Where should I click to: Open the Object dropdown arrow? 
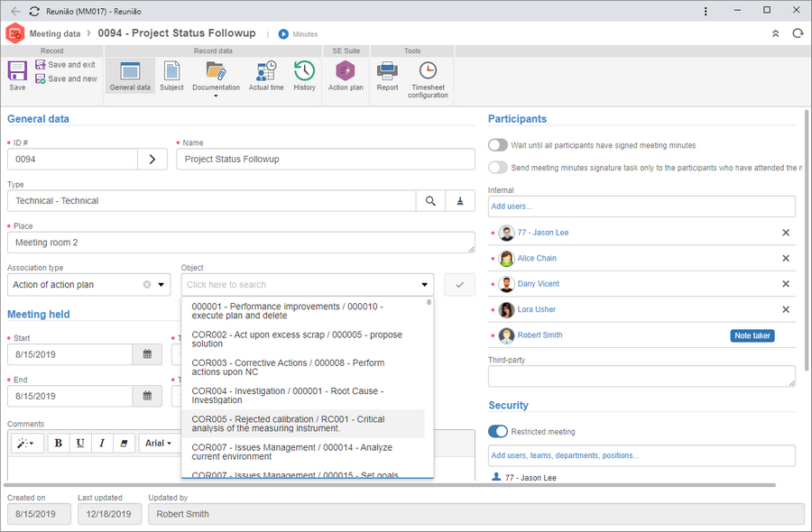[x=425, y=285]
